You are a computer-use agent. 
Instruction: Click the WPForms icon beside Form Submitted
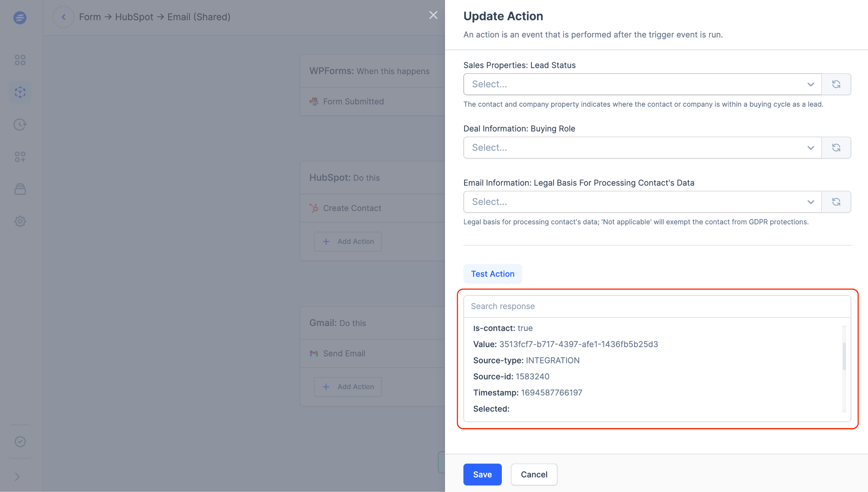coord(314,102)
